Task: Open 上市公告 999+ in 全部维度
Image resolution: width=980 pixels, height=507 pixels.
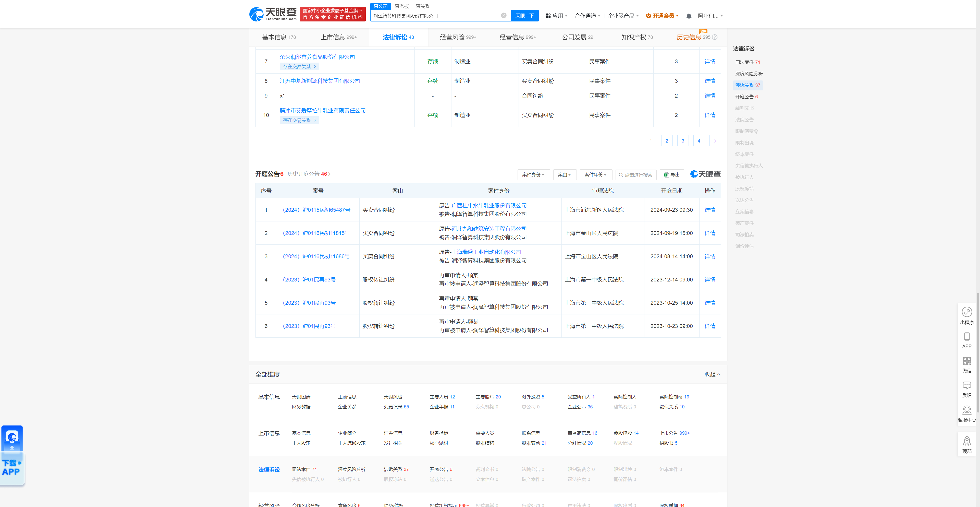Action: (x=675, y=433)
